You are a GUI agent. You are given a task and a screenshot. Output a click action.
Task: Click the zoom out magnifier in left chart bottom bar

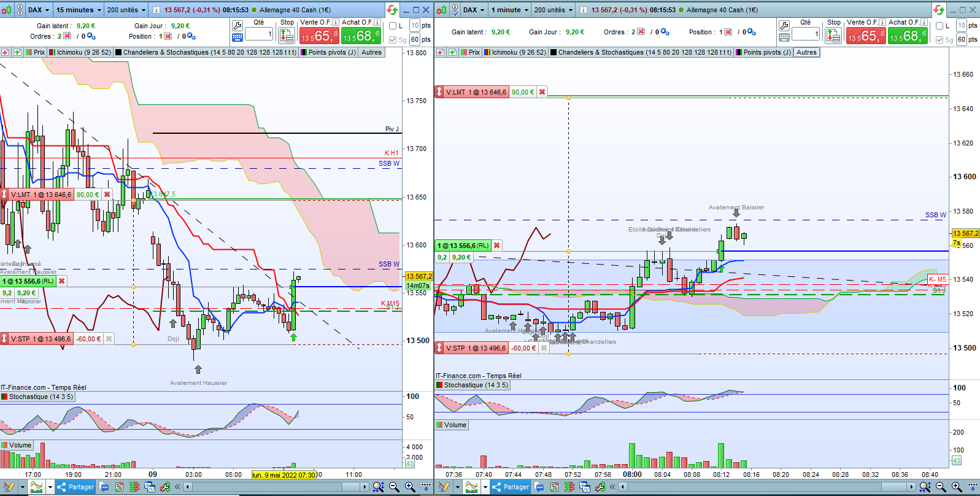[394, 487]
